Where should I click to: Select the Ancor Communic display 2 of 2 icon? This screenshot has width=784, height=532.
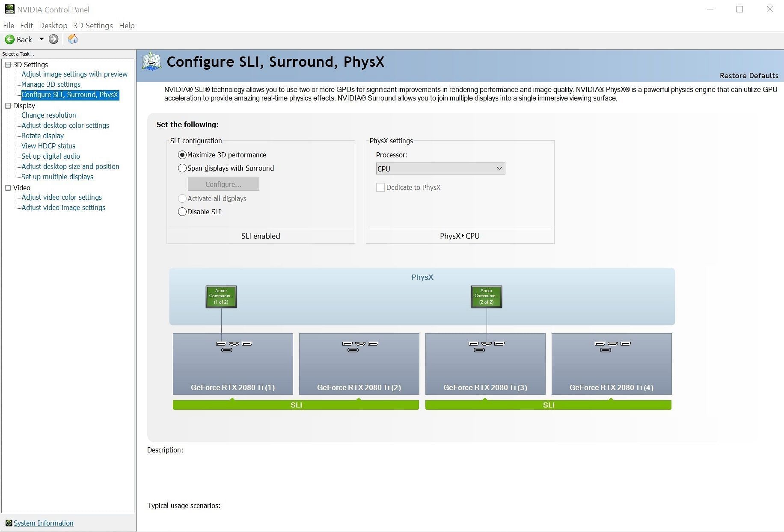[487, 296]
